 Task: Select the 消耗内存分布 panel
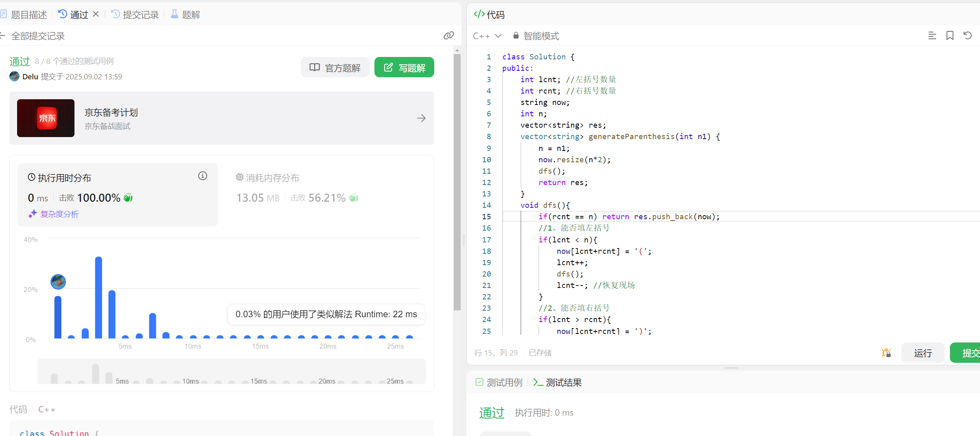click(x=326, y=194)
